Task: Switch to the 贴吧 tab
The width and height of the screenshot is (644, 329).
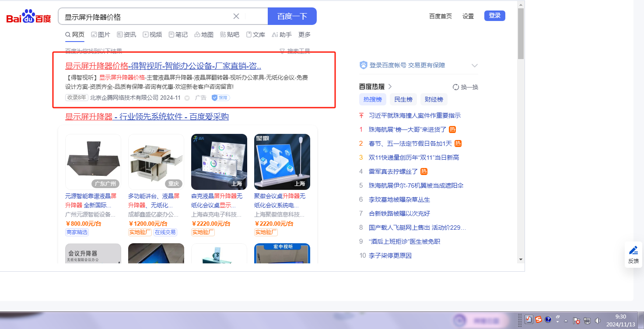Action: pyautogui.click(x=230, y=35)
